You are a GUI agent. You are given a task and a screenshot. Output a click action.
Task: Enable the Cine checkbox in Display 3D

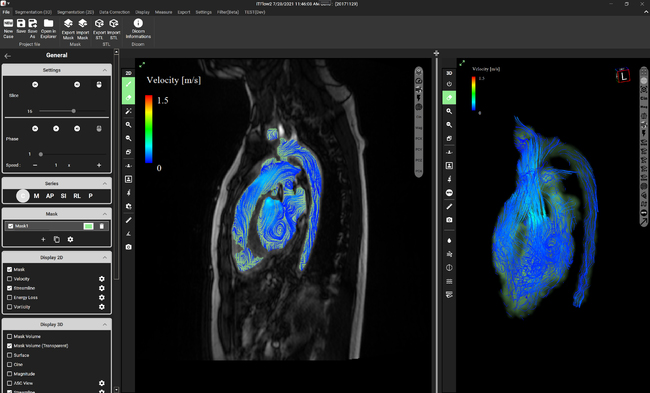point(10,365)
